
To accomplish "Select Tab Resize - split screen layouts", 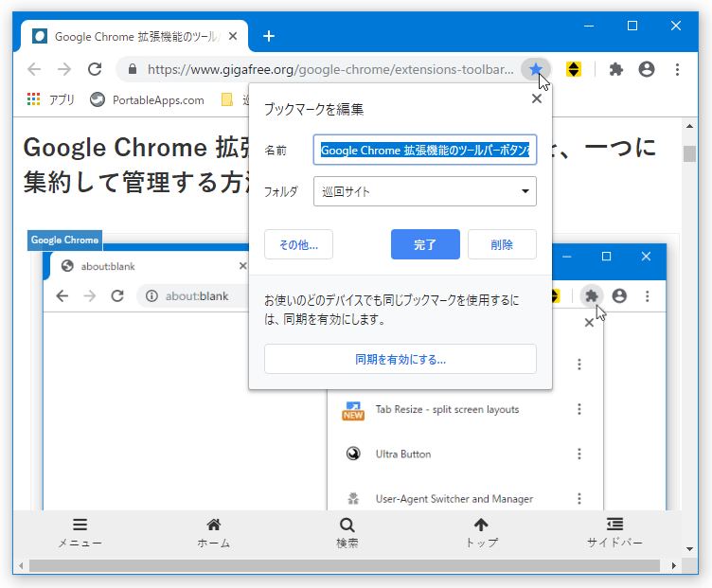I will click(x=447, y=409).
